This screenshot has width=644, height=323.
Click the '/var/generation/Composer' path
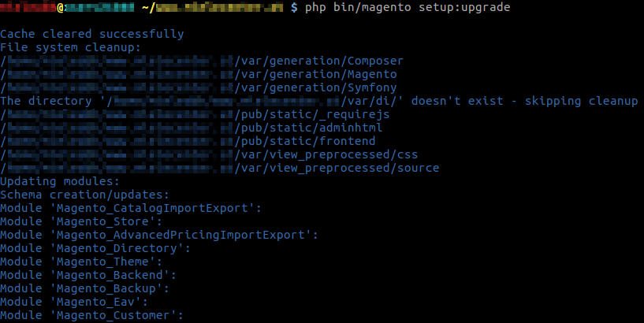click(x=318, y=61)
